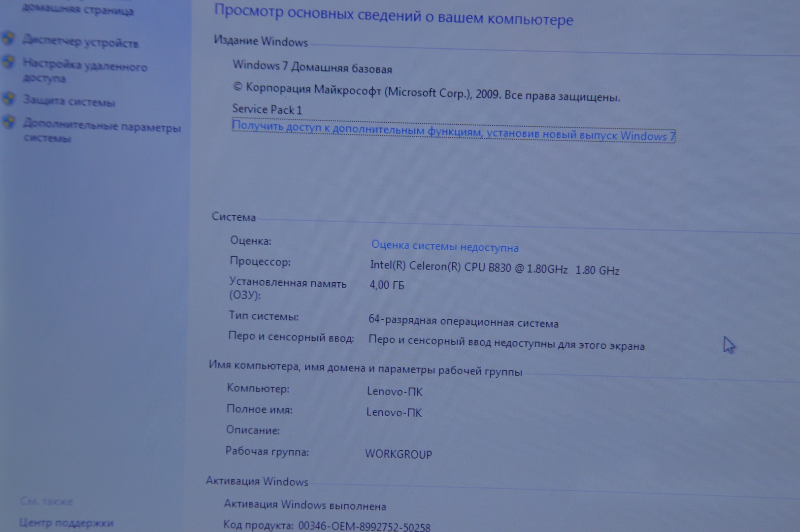
Task: Click the Intel Celeron CPU B830 processor text
Action: coord(494,268)
